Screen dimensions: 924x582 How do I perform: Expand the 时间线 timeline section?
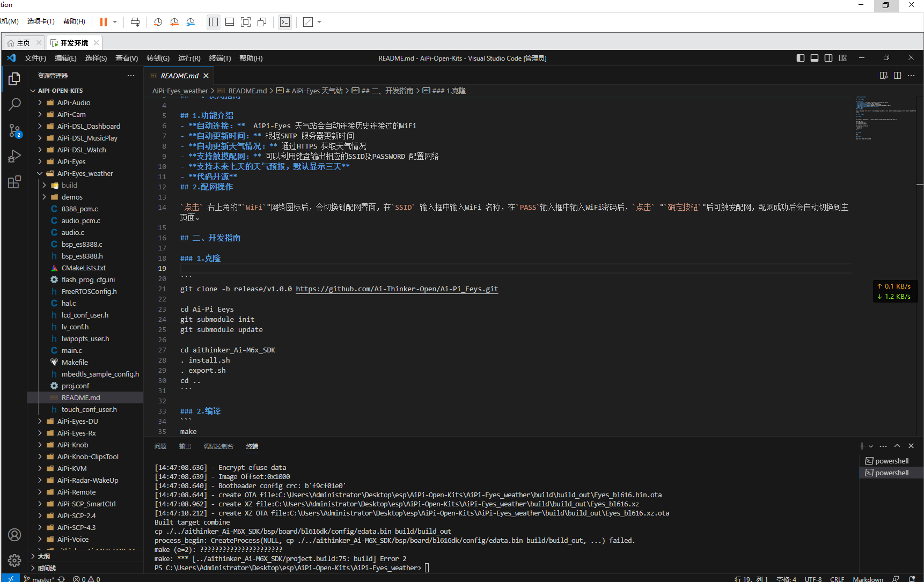(47, 568)
